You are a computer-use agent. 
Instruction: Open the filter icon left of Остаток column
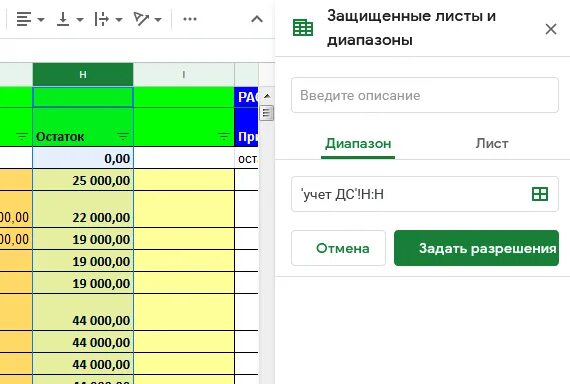click(x=22, y=137)
